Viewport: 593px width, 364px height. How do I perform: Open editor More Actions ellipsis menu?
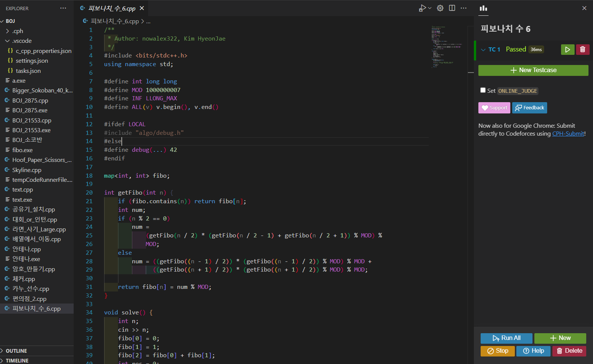click(464, 8)
